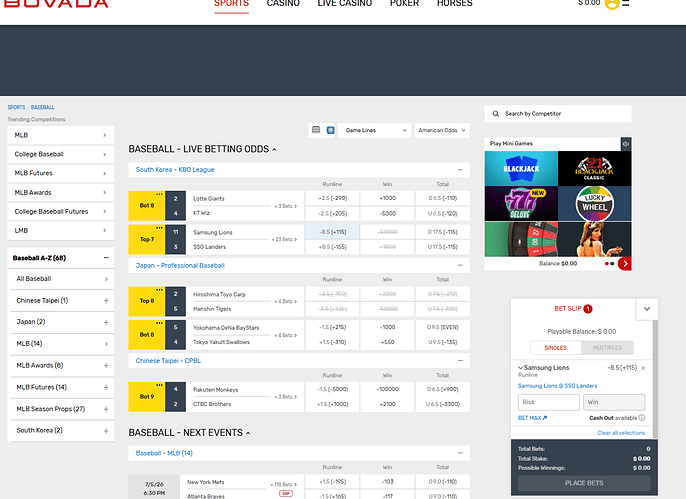Launch the Lucky Wheel mini game
The image size is (686, 499).
(x=595, y=203)
